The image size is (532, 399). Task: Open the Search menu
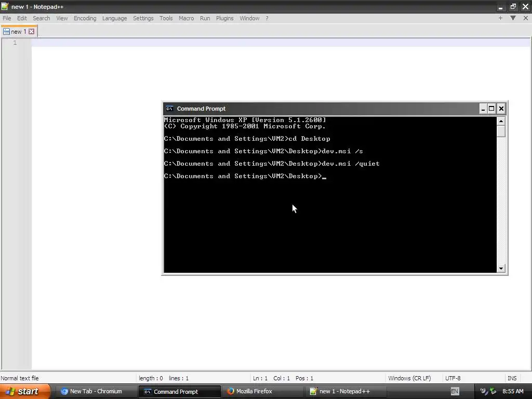[x=42, y=18]
